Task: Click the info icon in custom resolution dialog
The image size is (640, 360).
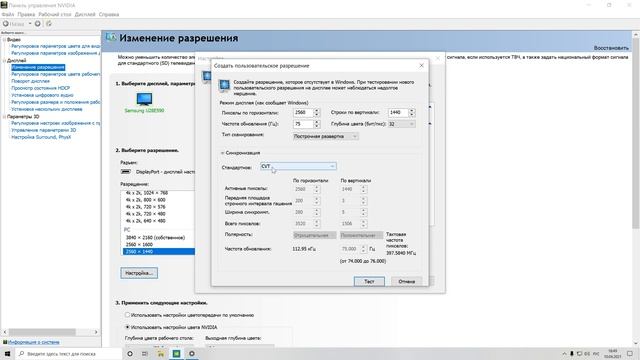Action: (224, 85)
